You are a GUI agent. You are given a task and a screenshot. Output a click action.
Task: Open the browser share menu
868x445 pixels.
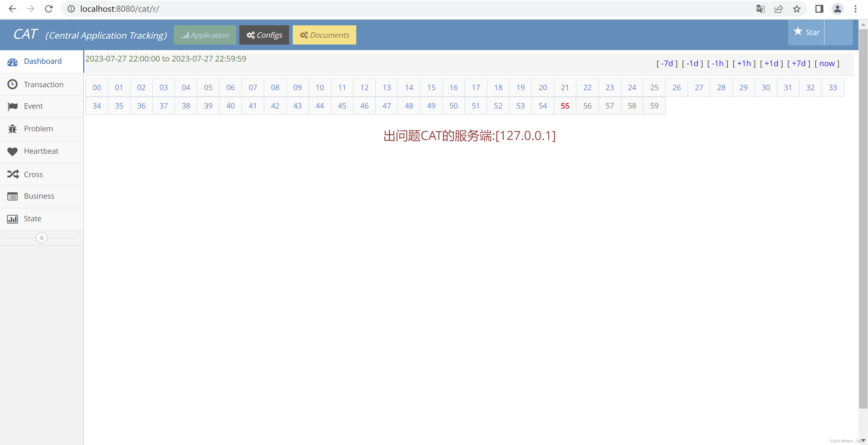(x=779, y=9)
